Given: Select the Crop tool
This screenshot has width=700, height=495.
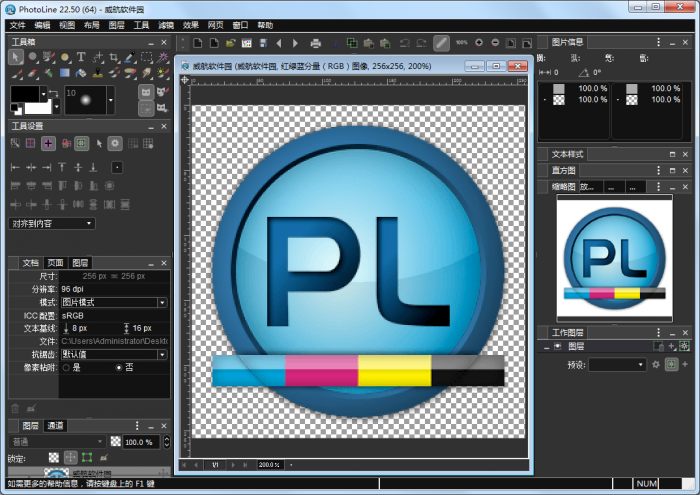Looking at the screenshot, I should (113, 57).
